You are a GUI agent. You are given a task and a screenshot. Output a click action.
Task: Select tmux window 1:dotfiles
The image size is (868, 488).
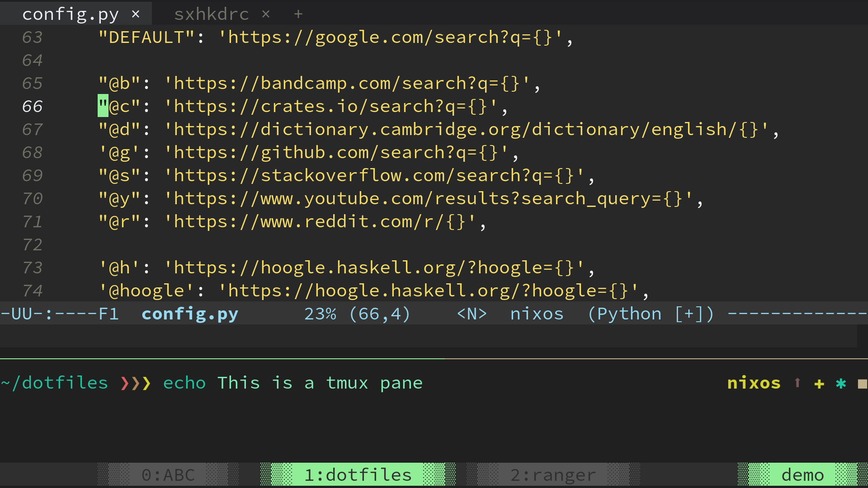358,475
